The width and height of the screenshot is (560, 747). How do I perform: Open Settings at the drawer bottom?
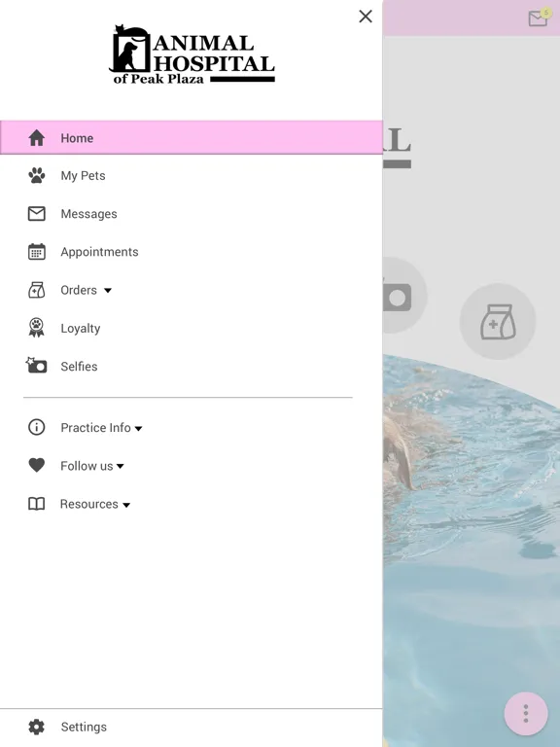click(x=191, y=727)
